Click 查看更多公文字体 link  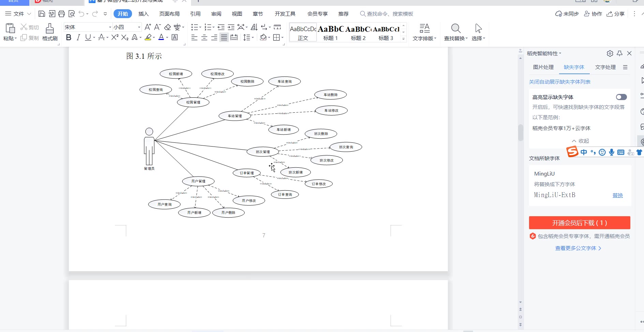pos(578,248)
